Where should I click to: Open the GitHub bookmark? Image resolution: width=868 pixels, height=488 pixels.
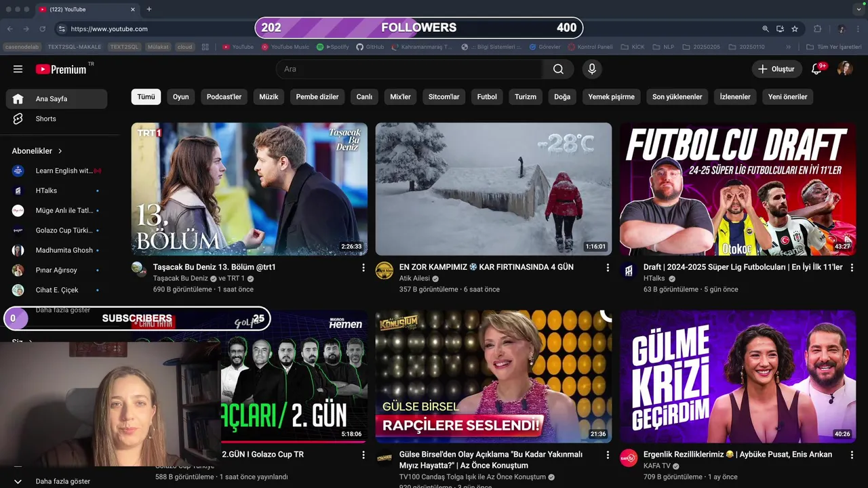click(370, 47)
